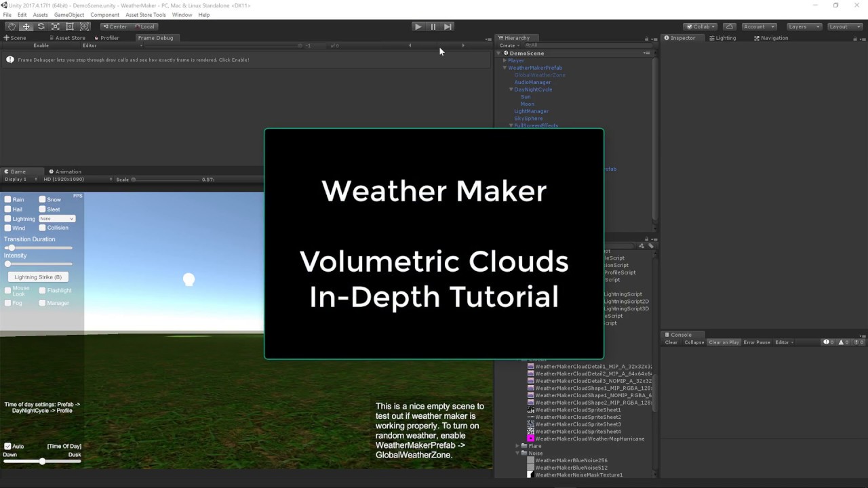Pause the game playback
This screenshot has width=868, height=488.
coord(433,26)
